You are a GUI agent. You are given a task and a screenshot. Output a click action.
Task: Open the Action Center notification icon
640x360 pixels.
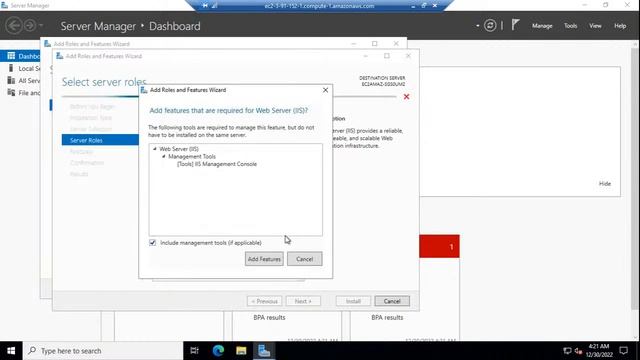pos(624,351)
